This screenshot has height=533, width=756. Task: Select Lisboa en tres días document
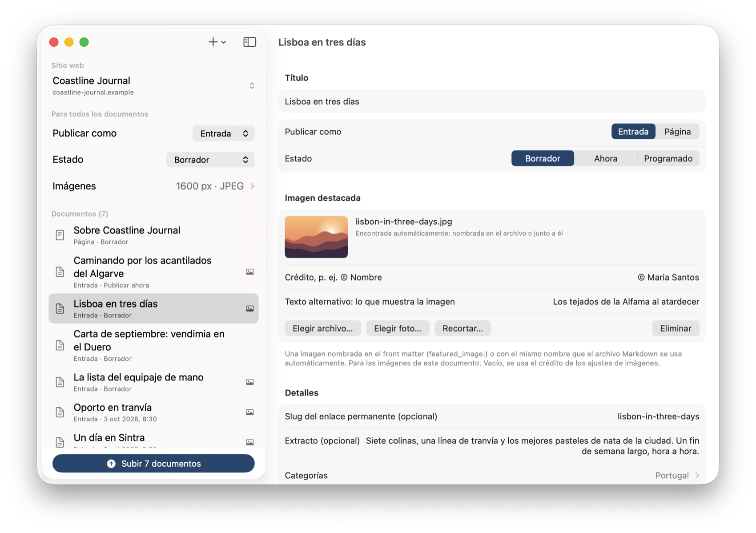[x=153, y=309]
